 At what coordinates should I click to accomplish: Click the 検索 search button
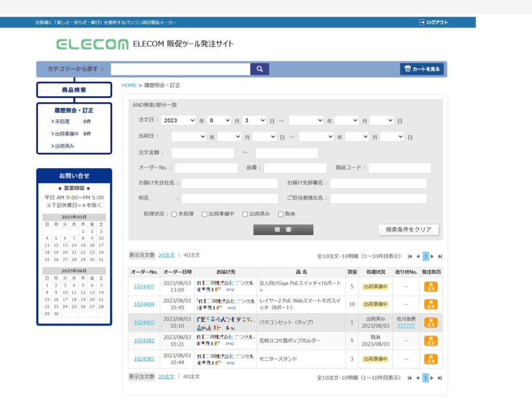(283, 230)
